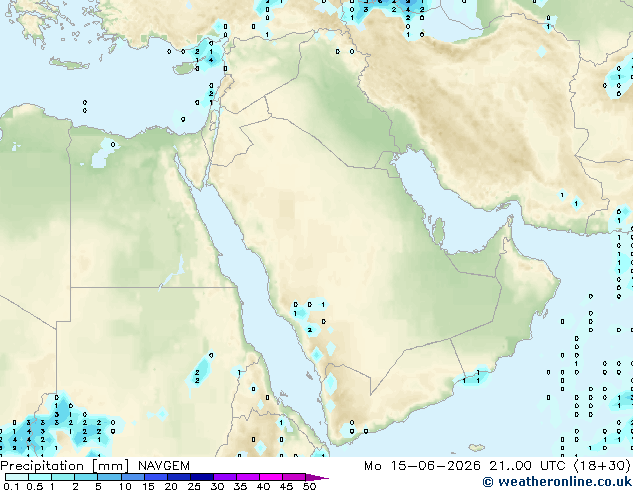Click the '50' legend scale label
This screenshot has height=490, width=634.
click(309, 486)
